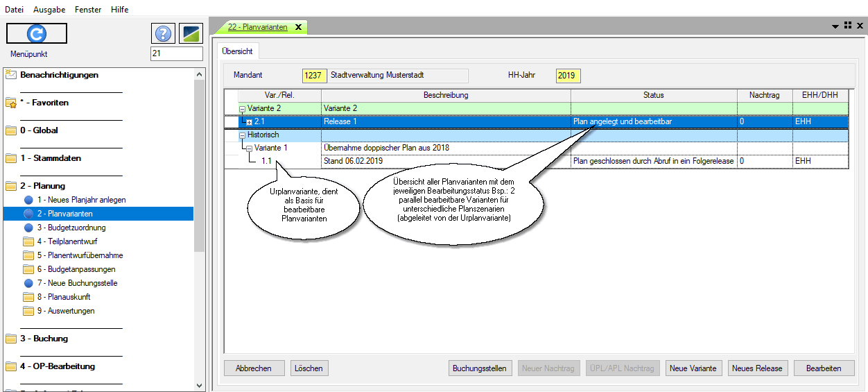Click the blue refresh arrow button

click(37, 33)
